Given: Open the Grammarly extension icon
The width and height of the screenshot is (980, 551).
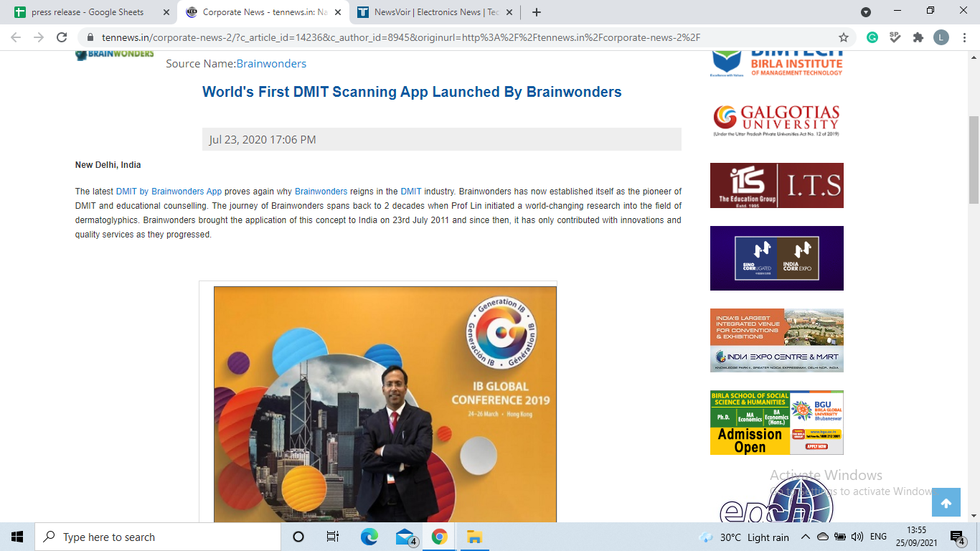Looking at the screenshot, I should pos(872,37).
